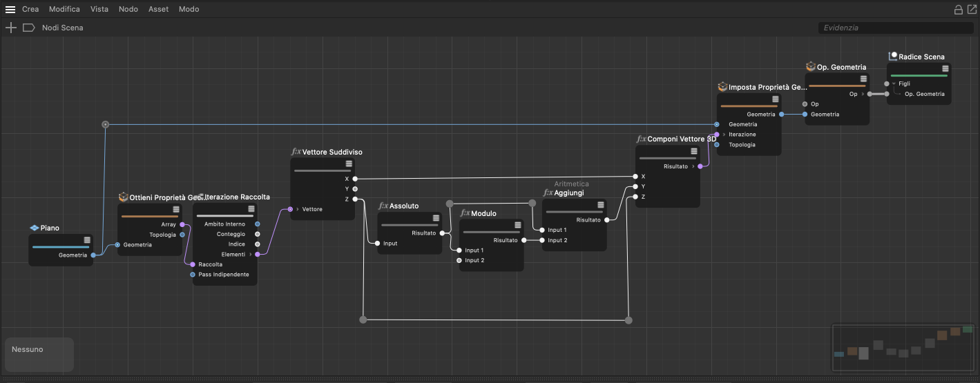Image resolution: width=980 pixels, height=383 pixels.
Task: Open the Asset menu
Action: pyautogui.click(x=158, y=9)
